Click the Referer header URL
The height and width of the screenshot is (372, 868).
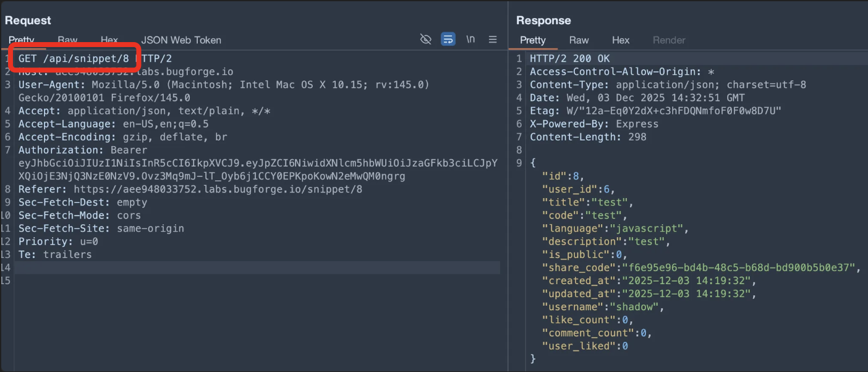point(218,189)
